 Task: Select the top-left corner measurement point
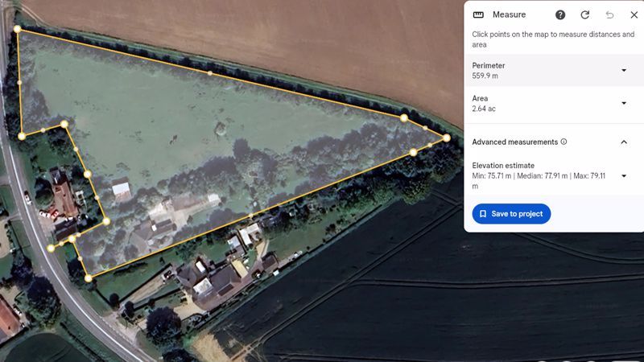point(17,29)
